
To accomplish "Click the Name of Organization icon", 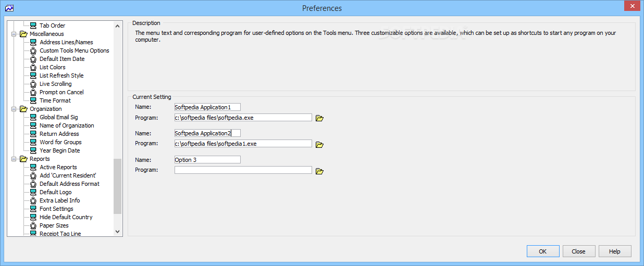I will tap(33, 125).
